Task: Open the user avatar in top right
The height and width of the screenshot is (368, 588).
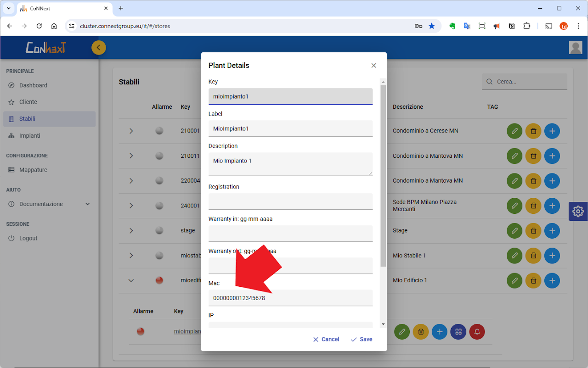Action: 575,48
